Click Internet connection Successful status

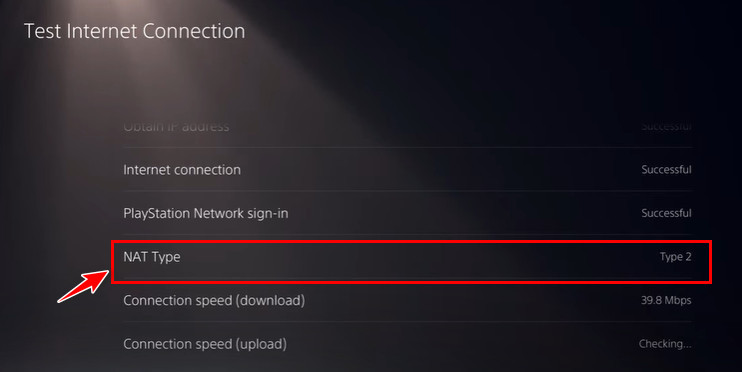pyautogui.click(x=666, y=169)
